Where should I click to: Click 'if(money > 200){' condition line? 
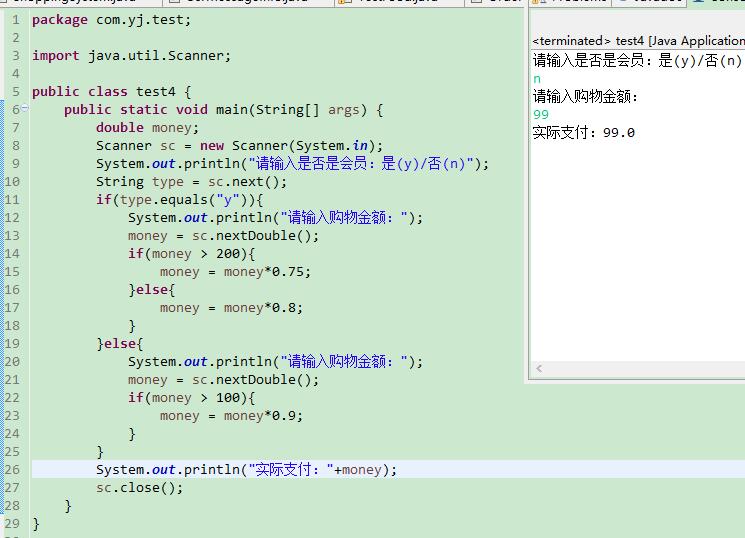point(191,254)
